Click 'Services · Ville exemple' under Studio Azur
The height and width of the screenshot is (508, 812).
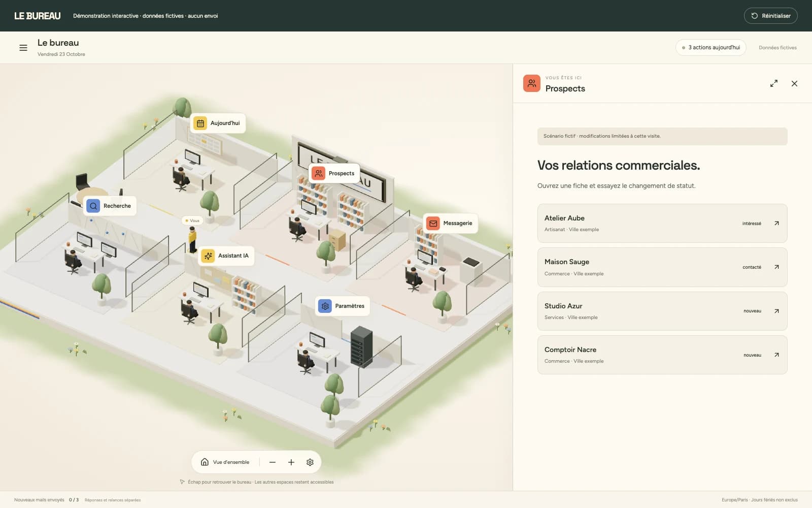coord(571,317)
